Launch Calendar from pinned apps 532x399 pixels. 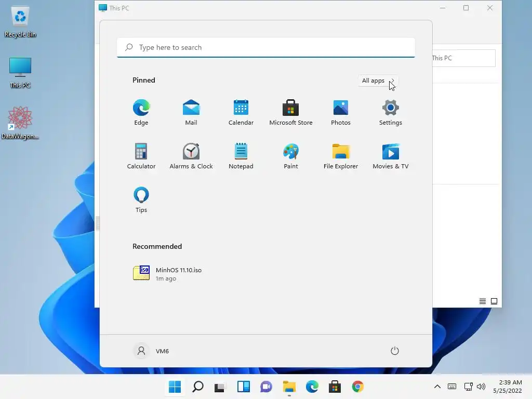(x=241, y=112)
